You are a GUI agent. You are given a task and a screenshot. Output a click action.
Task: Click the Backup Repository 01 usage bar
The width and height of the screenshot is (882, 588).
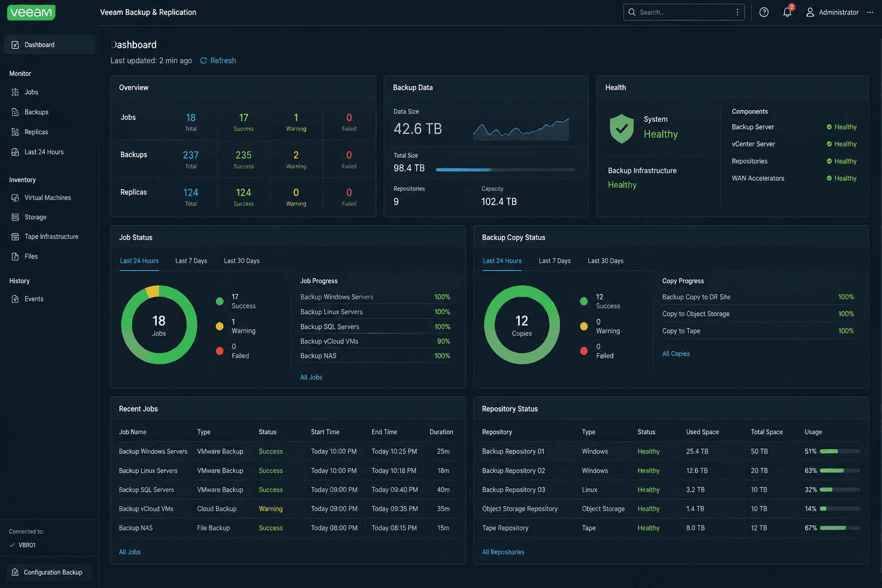click(x=840, y=451)
